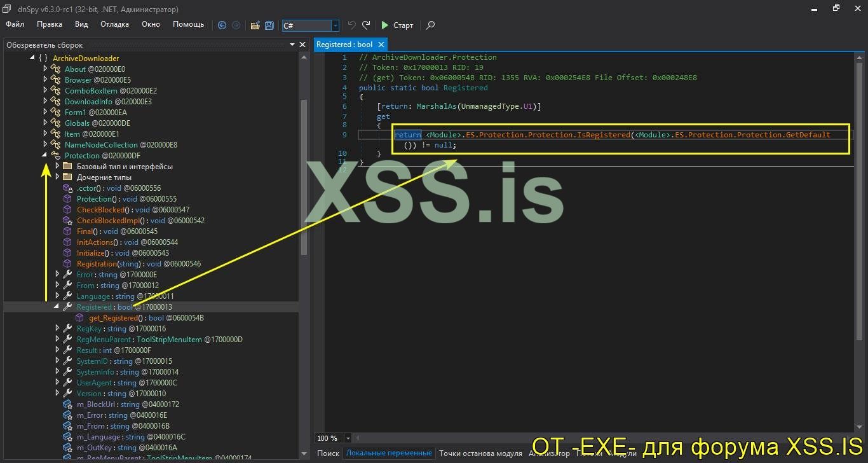Click the class icon of Globals
The width and height of the screenshot is (868, 463).
click(55, 123)
